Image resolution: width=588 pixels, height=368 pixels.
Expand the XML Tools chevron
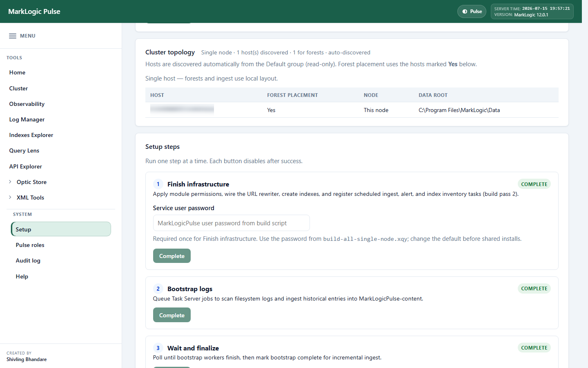pyautogui.click(x=10, y=197)
